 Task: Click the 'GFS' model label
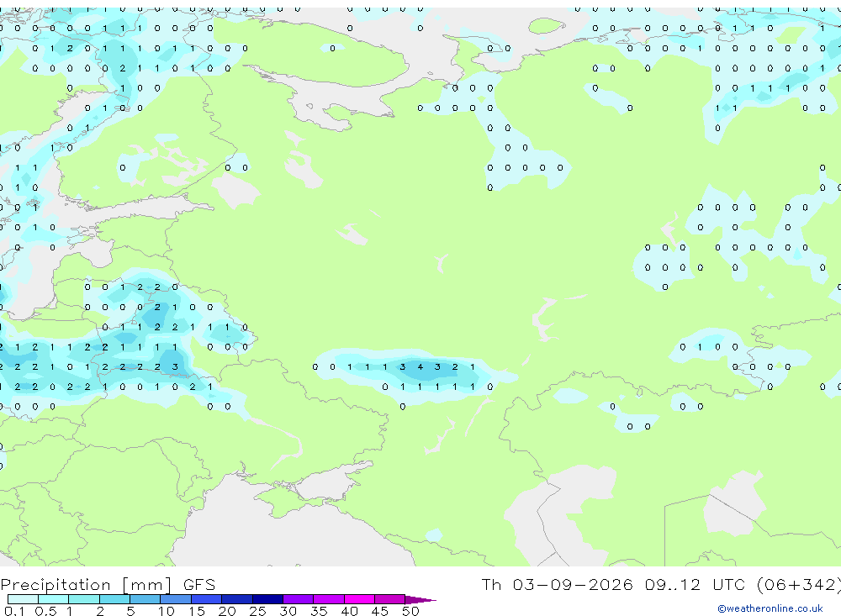coord(199,584)
